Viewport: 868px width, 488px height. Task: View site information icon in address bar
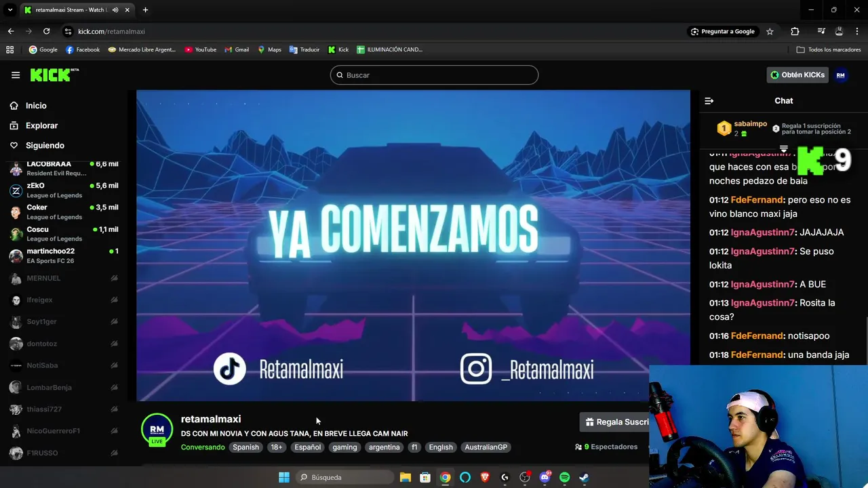tap(68, 31)
